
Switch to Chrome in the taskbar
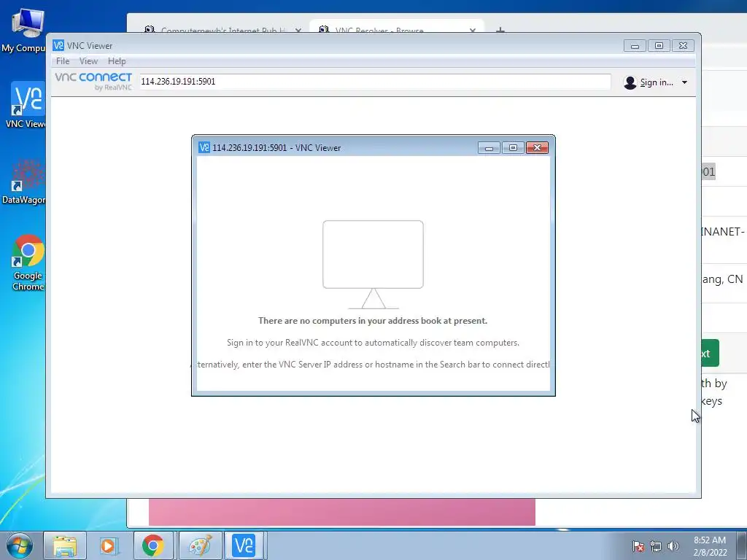(152, 545)
